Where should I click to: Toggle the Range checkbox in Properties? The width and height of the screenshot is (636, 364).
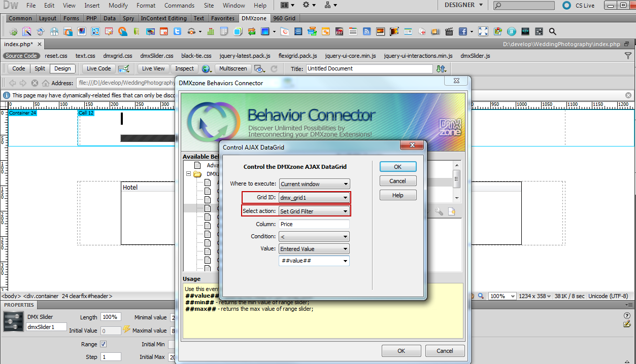point(104,344)
